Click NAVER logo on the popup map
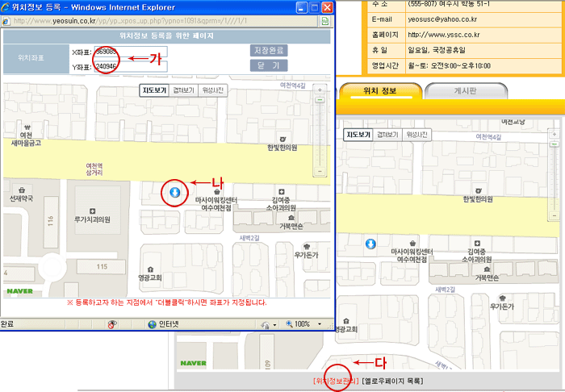The width and height of the screenshot is (565, 392). point(20,291)
